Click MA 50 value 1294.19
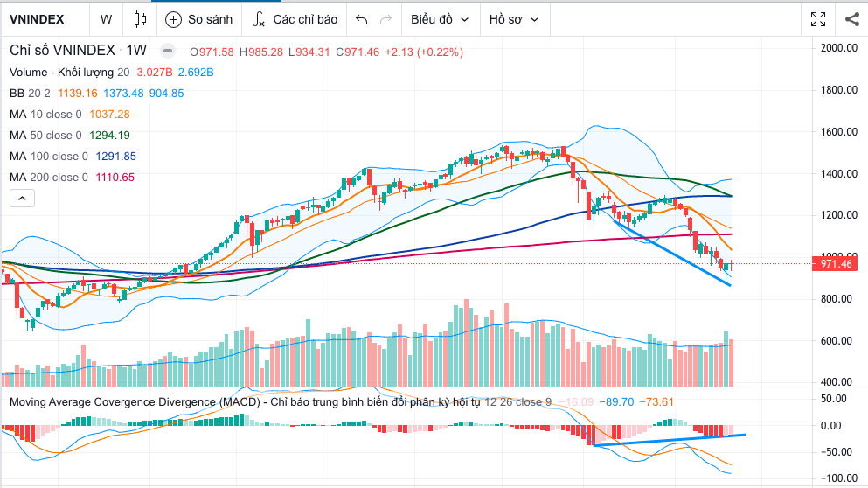The width and height of the screenshot is (868, 488). [x=109, y=136]
